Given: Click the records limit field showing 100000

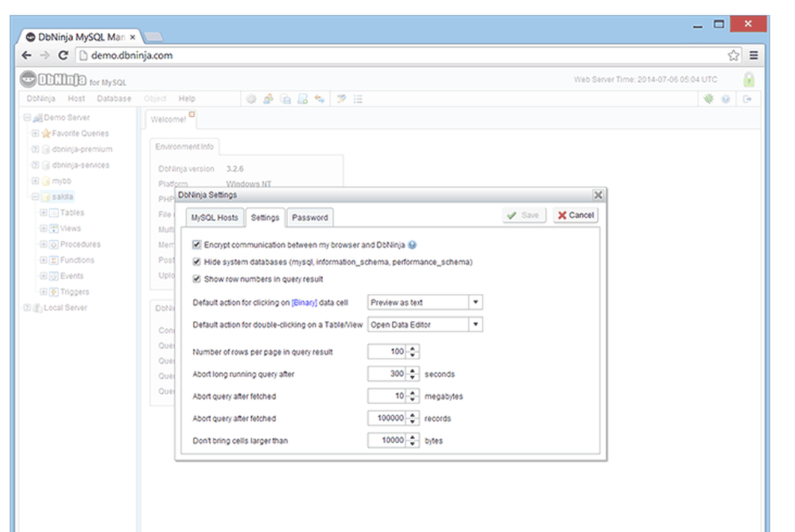Looking at the screenshot, I should pos(387,418).
